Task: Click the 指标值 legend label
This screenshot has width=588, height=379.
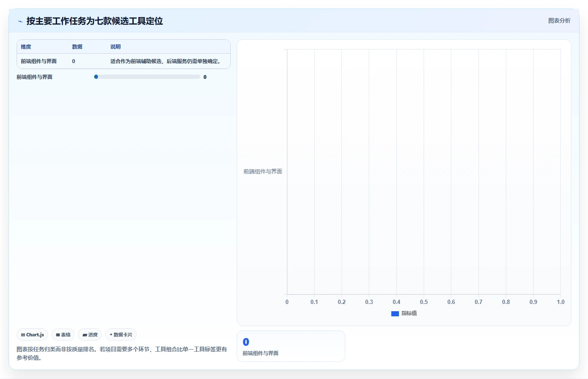Action: pyautogui.click(x=409, y=313)
